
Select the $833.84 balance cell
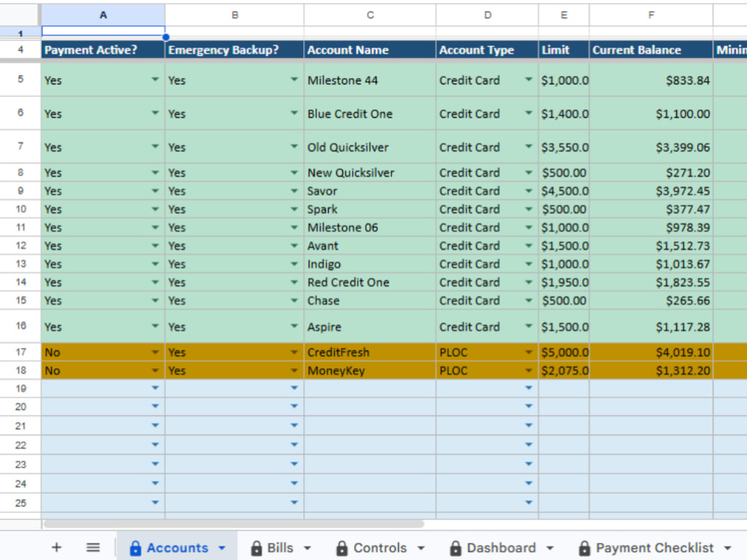(651, 80)
